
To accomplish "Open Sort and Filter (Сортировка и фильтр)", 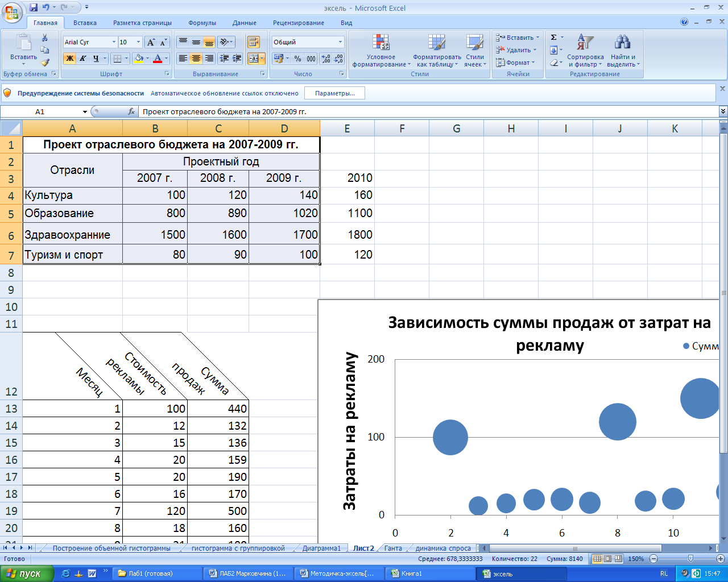I will [585, 51].
